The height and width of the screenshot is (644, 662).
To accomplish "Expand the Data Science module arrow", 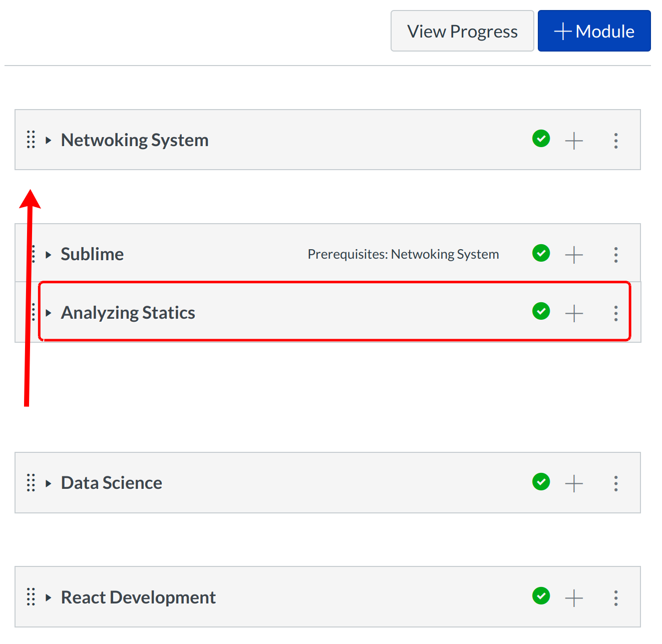I will (x=49, y=483).
